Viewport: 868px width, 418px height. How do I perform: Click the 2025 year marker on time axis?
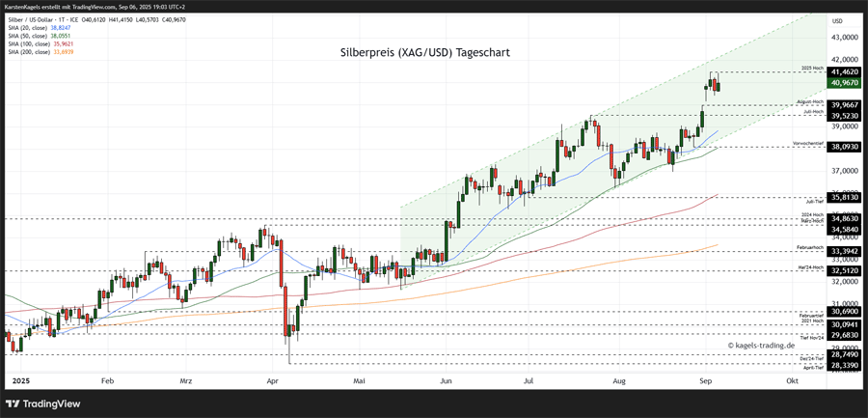pos(21,381)
